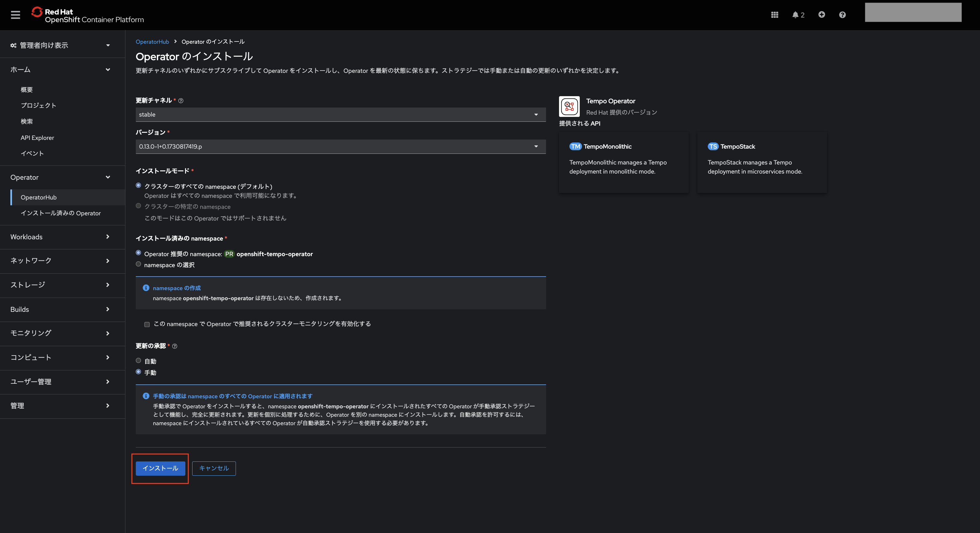The width and height of the screenshot is (980, 533).
Task: Click the キャンセル button
Action: 214,468
